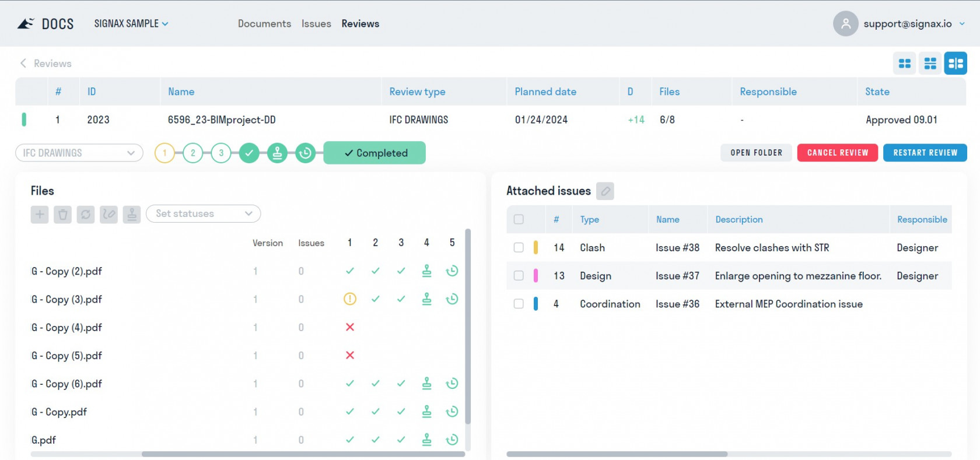The height and width of the screenshot is (460, 980).
Task: Click the clock history step circle
Action: tap(305, 153)
